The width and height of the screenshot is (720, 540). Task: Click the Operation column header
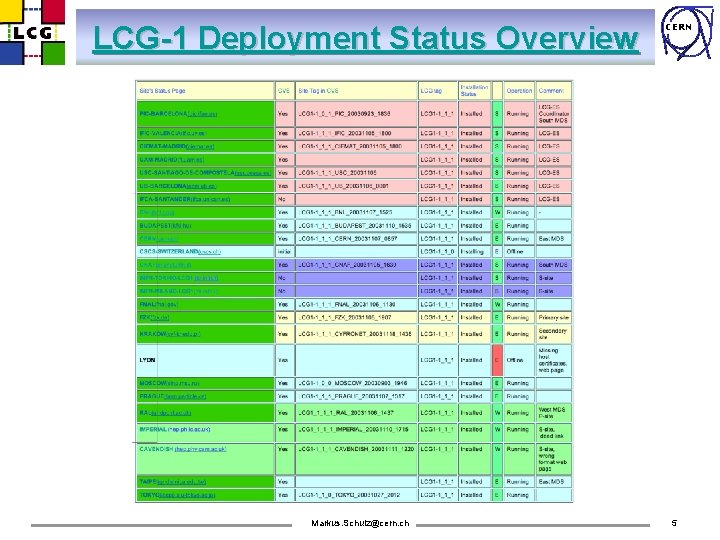click(x=519, y=90)
